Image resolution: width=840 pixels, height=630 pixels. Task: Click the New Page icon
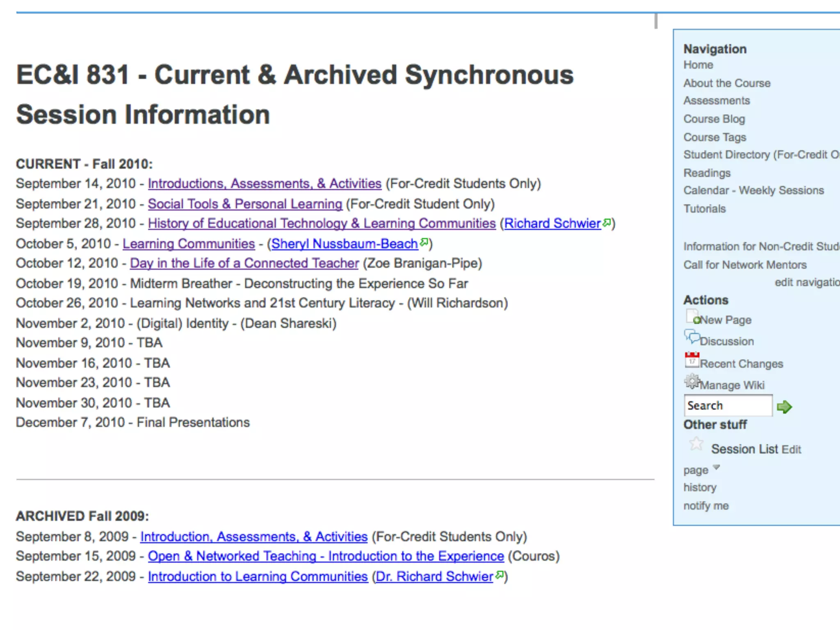[x=692, y=317]
